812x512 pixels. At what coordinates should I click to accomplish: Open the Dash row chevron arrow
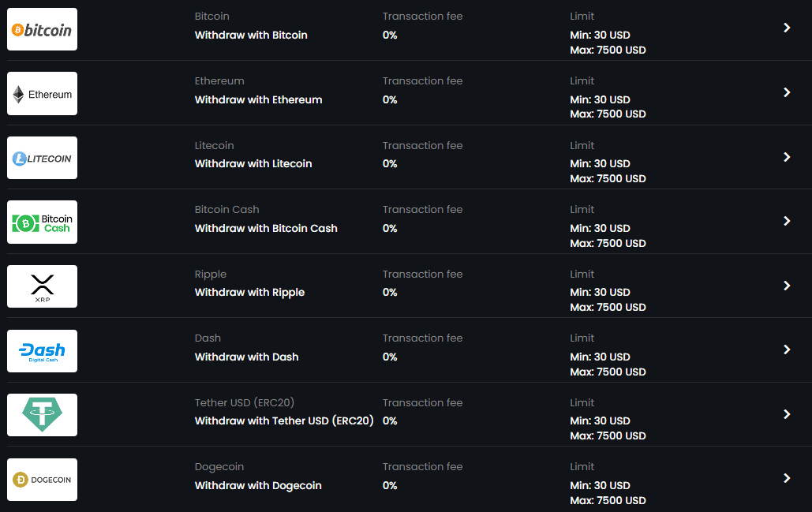click(787, 349)
